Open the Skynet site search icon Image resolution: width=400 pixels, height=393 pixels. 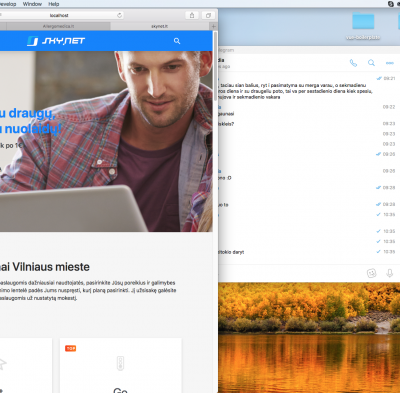(177, 41)
